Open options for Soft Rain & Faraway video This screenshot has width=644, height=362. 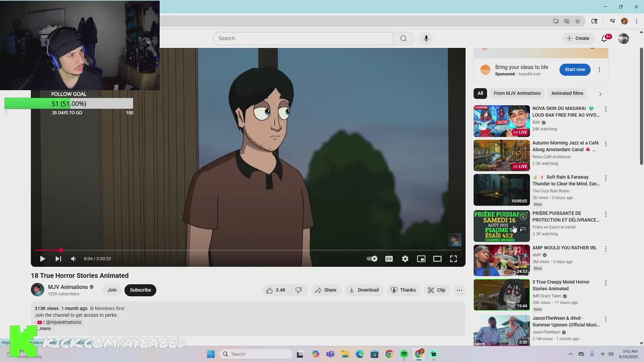(606, 178)
